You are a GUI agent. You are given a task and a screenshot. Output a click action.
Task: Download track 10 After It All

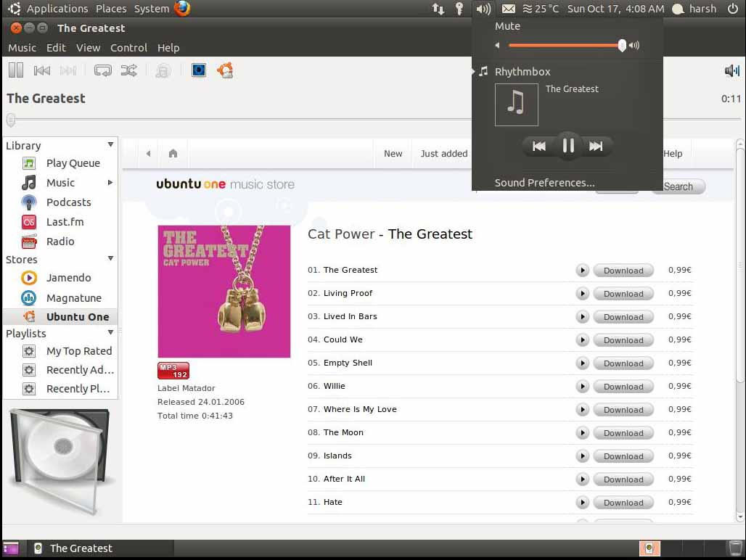pyautogui.click(x=623, y=479)
